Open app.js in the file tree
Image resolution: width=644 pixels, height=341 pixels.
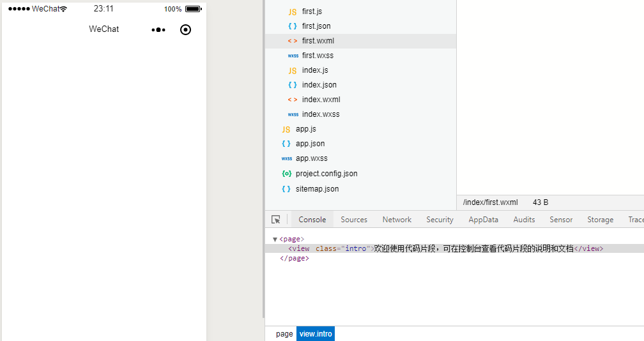305,129
